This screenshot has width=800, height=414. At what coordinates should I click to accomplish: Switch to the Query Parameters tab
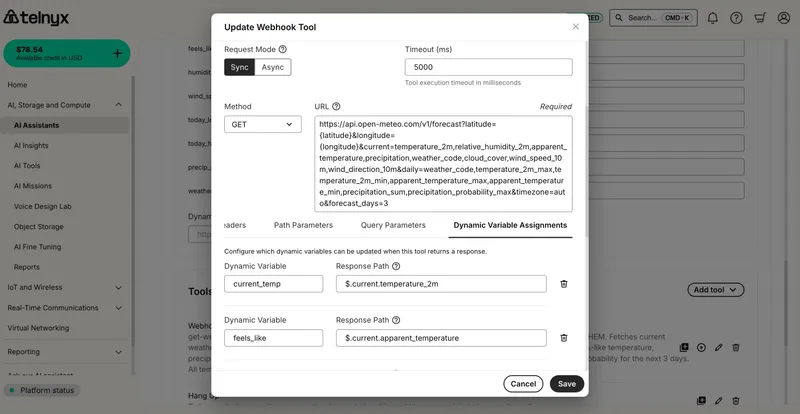[393, 225]
